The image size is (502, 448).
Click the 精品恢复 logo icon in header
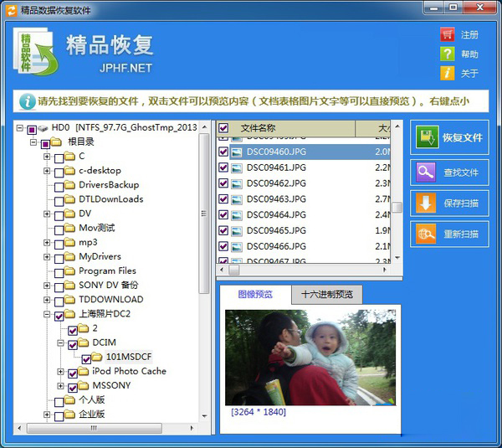coord(34,51)
